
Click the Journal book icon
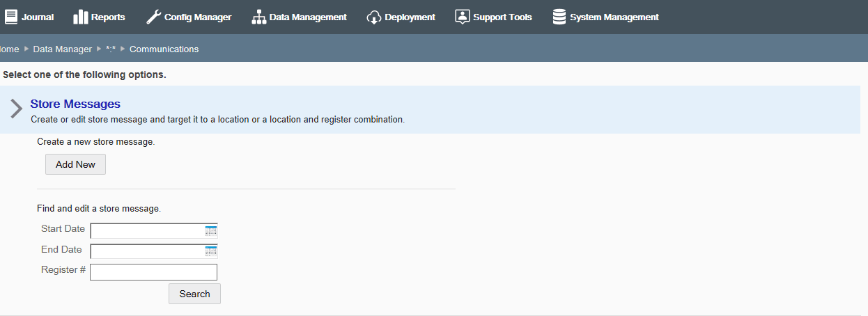coord(10,17)
